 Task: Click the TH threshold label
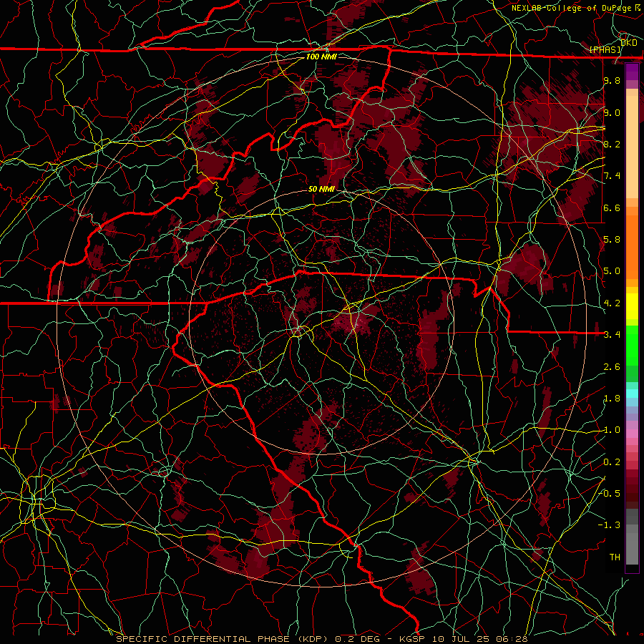click(x=615, y=557)
